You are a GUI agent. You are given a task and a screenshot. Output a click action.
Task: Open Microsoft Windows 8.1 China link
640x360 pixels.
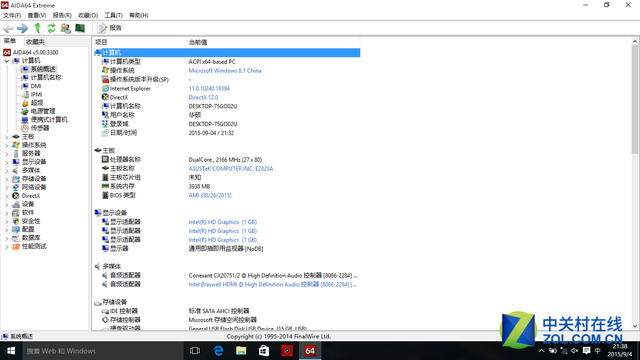tap(225, 71)
